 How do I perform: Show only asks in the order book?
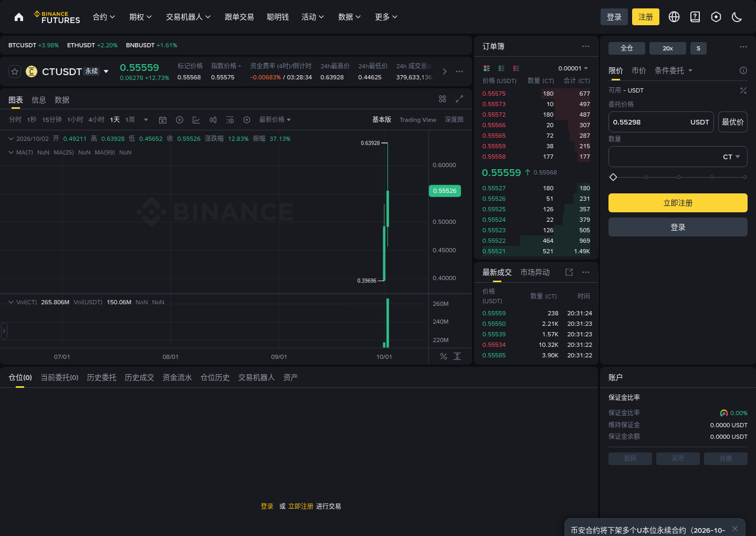[516, 68]
